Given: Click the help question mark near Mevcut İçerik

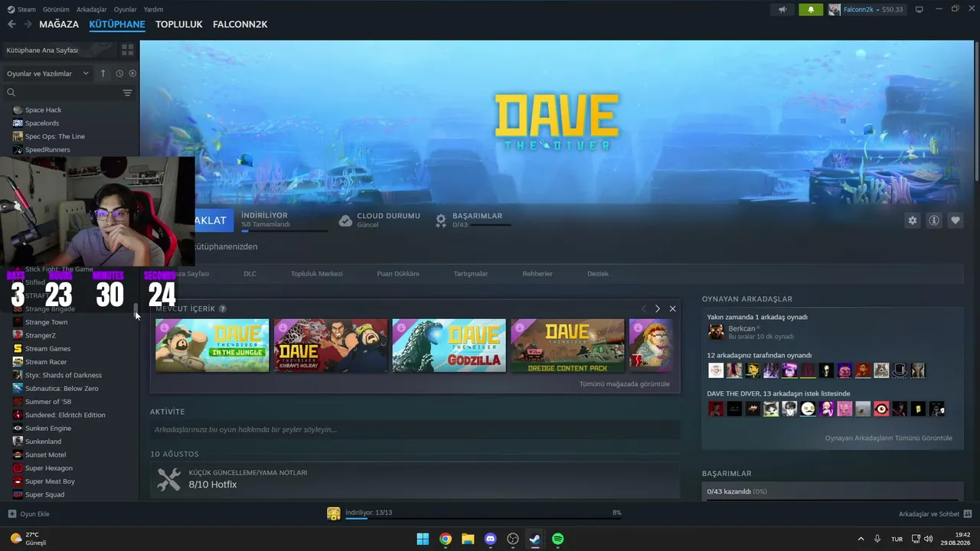Looking at the screenshot, I should [x=223, y=308].
